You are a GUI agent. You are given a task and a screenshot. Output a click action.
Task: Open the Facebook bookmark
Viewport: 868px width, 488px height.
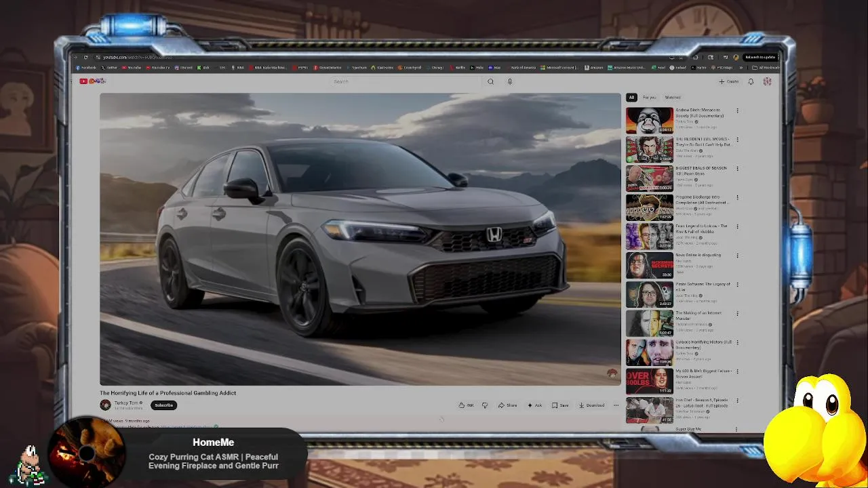[86, 68]
